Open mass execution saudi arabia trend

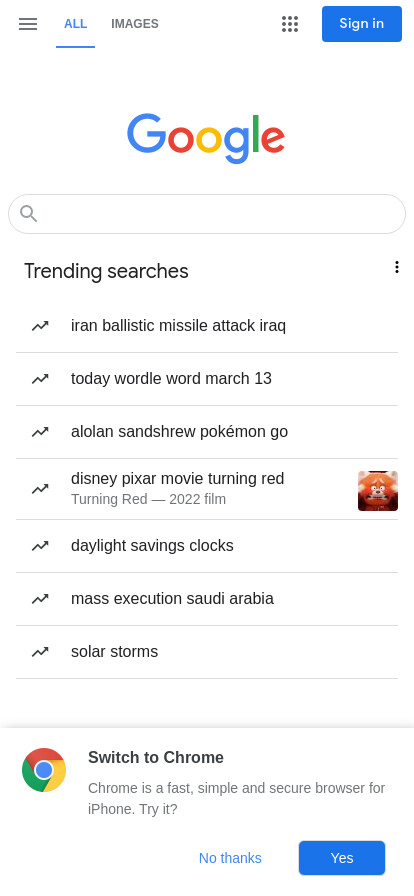(x=207, y=599)
